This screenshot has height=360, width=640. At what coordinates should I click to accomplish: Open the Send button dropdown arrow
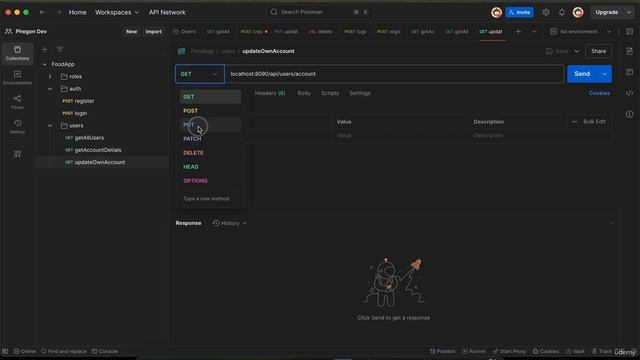tap(604, 74)
